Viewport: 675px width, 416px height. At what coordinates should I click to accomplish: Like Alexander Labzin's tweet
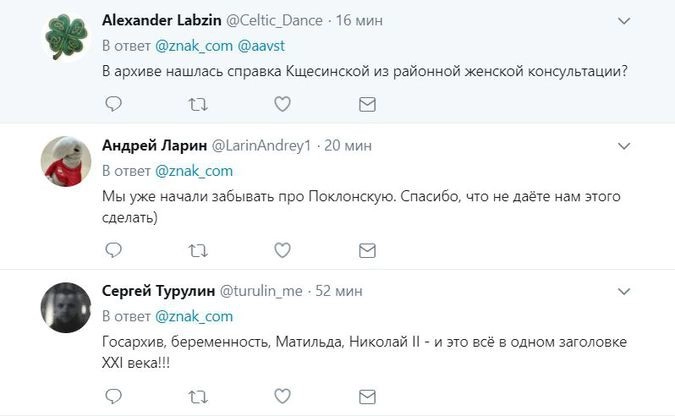coord(283,103)
